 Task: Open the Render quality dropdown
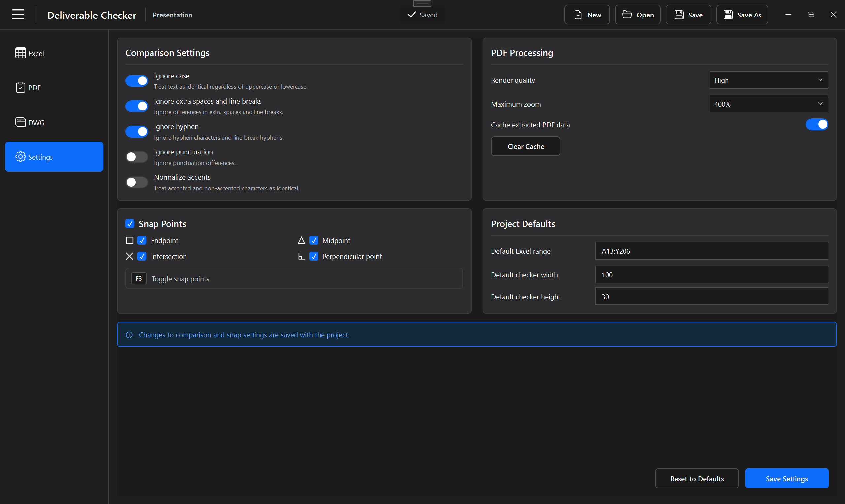pyautogui.click(x=768, y=80)
